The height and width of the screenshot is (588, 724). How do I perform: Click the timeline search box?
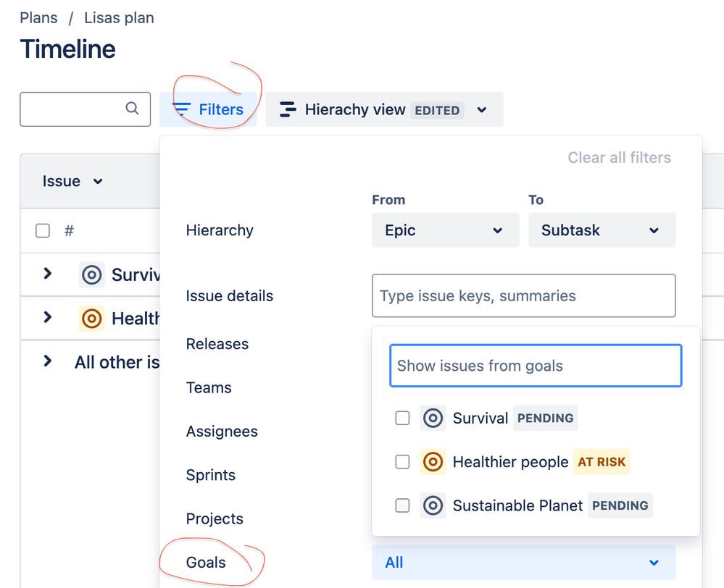[85, 109]
